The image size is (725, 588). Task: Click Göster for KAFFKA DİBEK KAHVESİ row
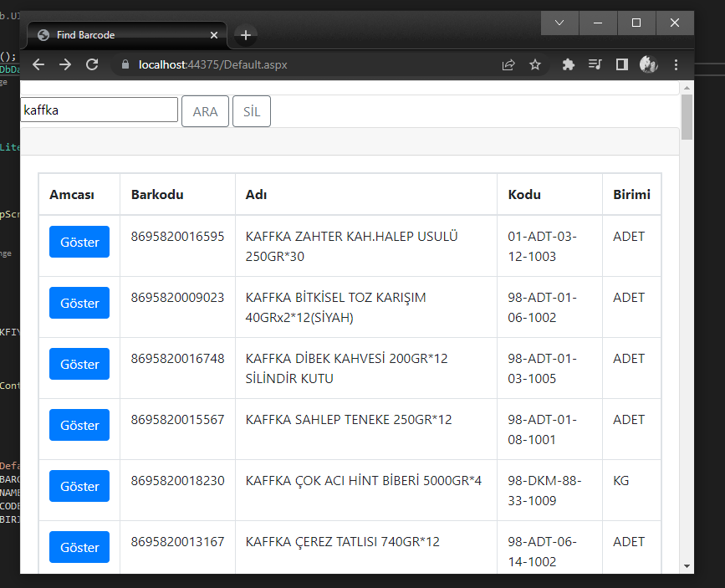[79, 364]
